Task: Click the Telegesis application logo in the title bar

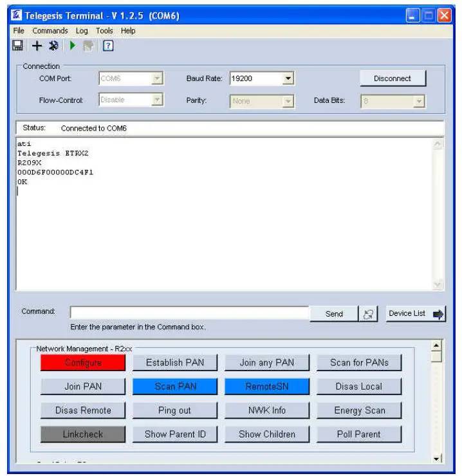Action: tap(16, 15)
